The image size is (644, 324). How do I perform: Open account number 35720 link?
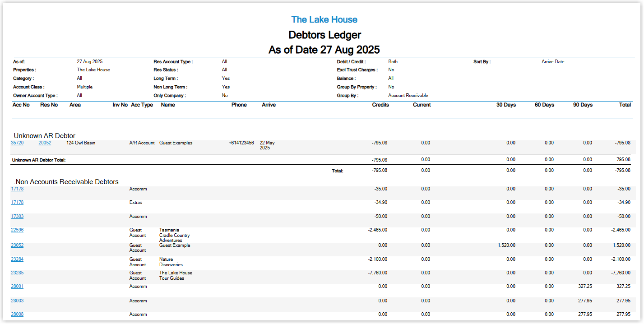tap(17, 143)
